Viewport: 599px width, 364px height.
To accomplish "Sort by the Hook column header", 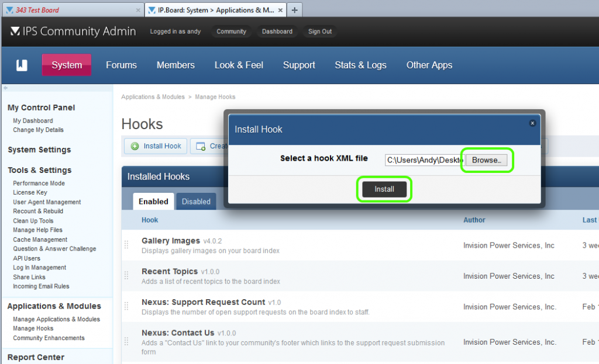I will [150, 220].
